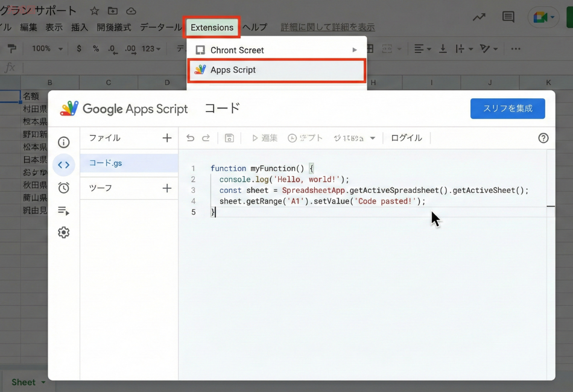
Task: Open project Overview in Apps Script sidebar
Action: tap(65, 142)
